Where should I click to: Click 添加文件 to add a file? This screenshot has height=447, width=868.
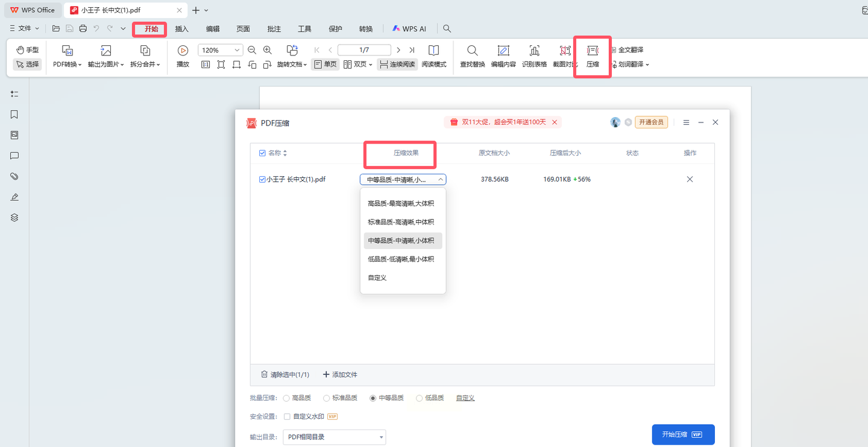(340, 375)
